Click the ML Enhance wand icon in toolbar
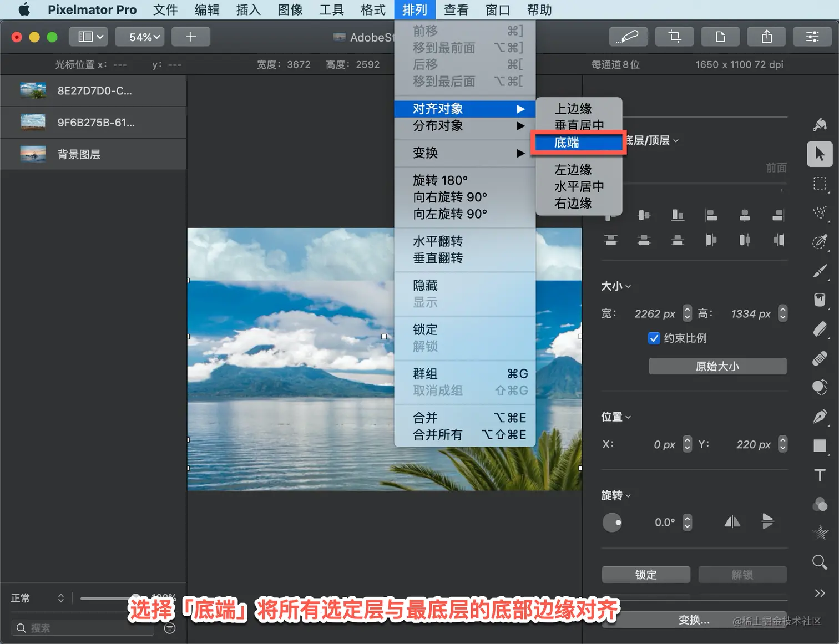839x644 pixels. 629,37
